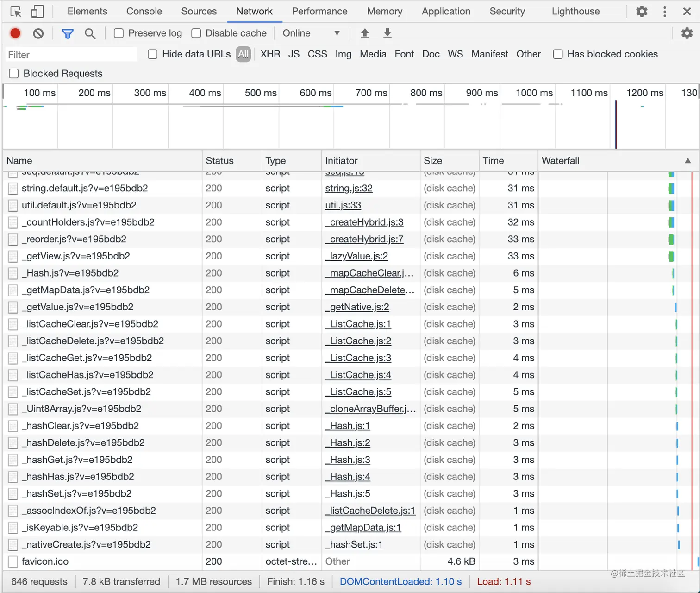Filter requests by Doc

click(431, 54)
